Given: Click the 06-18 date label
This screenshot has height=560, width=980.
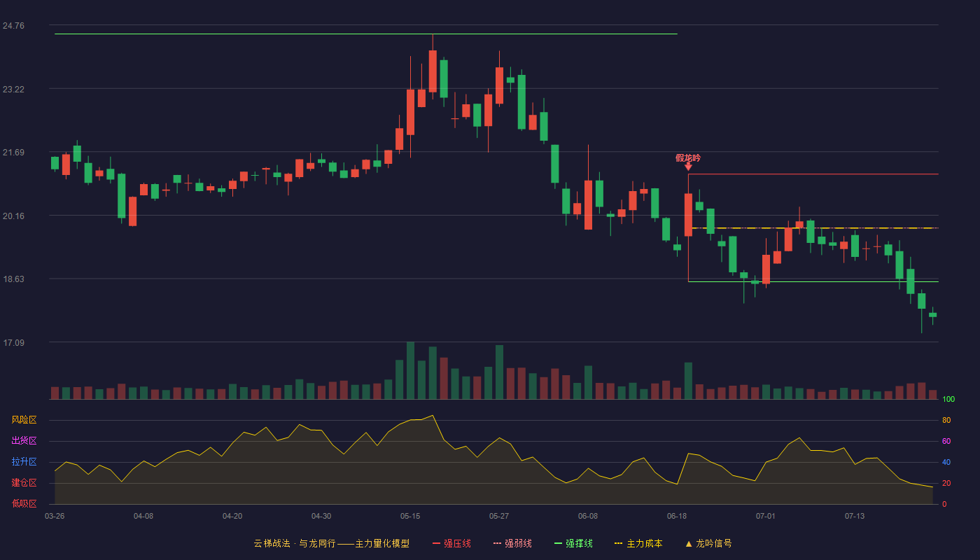Looking at the screenshot, I should [x=677, y=516].
